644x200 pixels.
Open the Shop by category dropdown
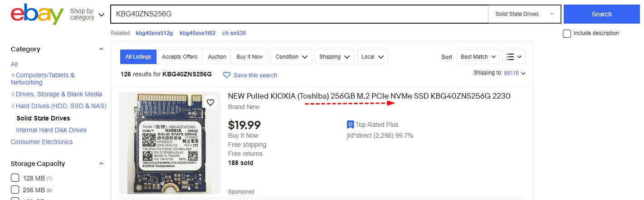(87, 15)
